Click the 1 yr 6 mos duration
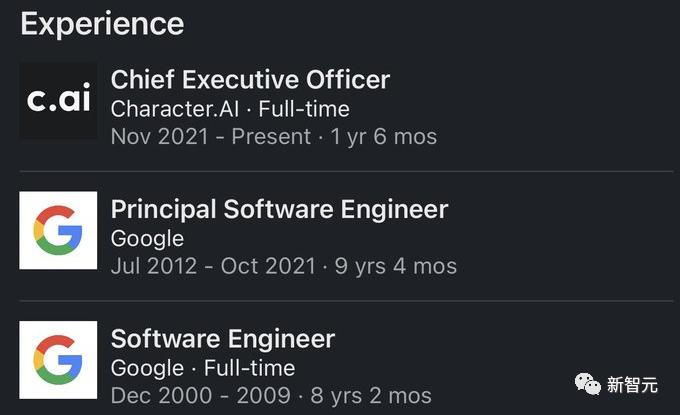The image size is (680, 415). point(384,136)
